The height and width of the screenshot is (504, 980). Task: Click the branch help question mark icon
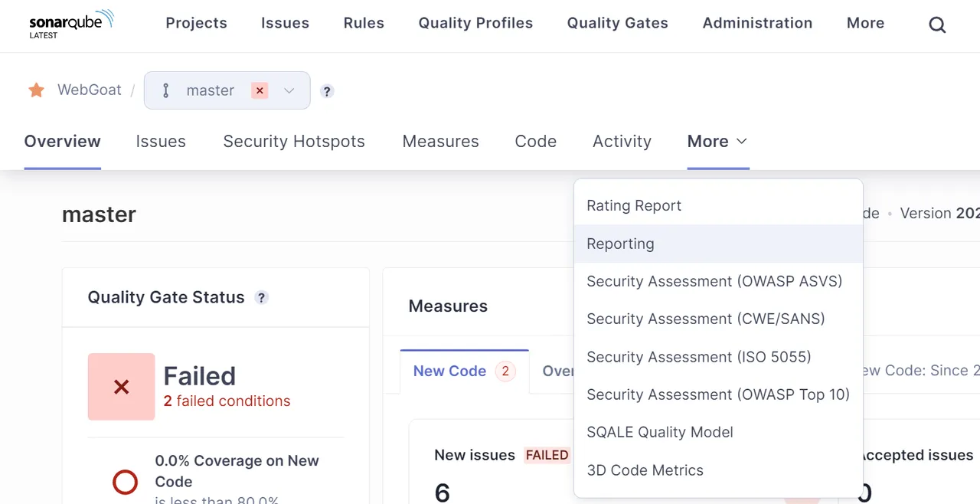(x=327, y=91)
